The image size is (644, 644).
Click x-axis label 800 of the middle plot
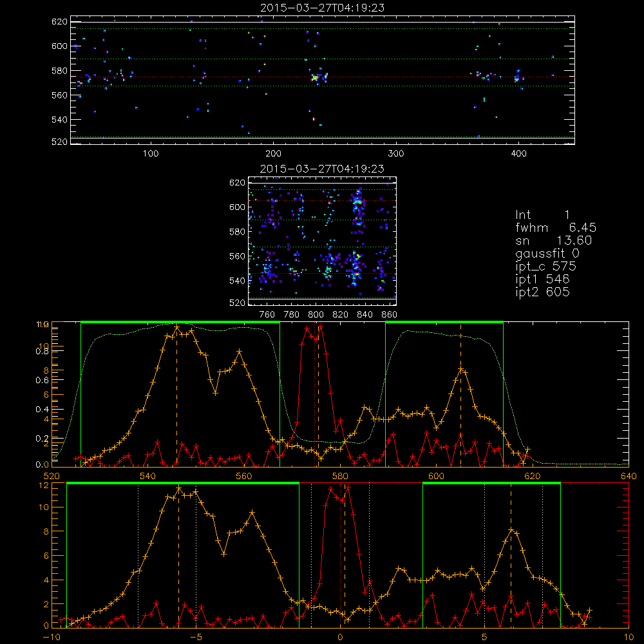(316, 315)
